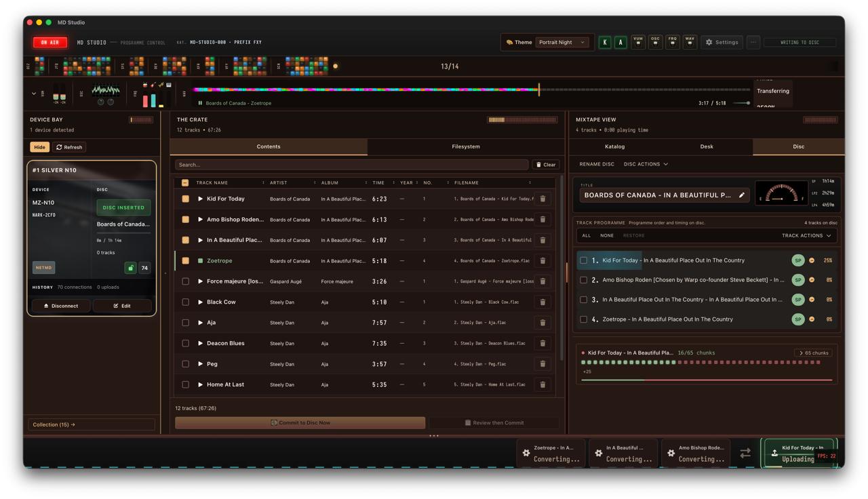Delete Force majeure track via trash icon
Image resolution: width=868 pixels, height=499 pixels.
(542, 281)
